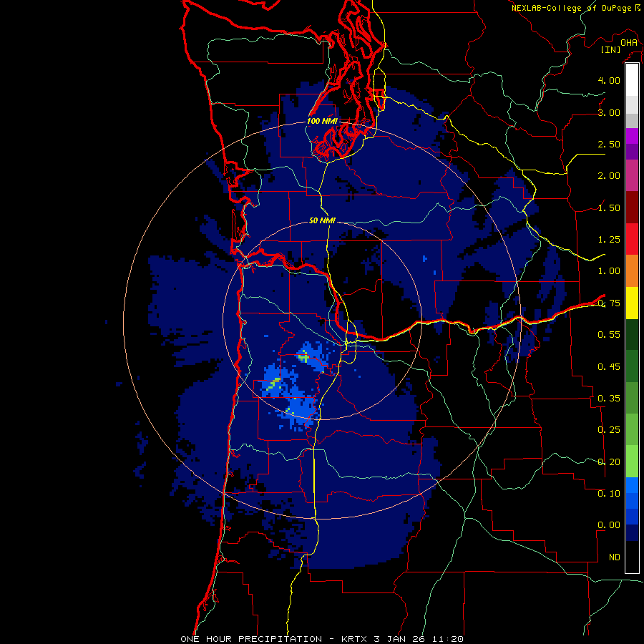Click the 50 NMI range ring label
The width and height of the screenshot is (644, 644).
coord(322,220)
